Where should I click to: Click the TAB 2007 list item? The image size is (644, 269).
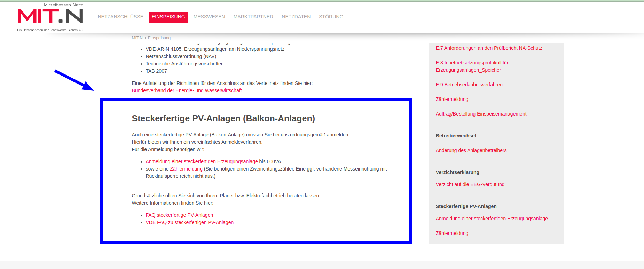click(x=156, y=71)
